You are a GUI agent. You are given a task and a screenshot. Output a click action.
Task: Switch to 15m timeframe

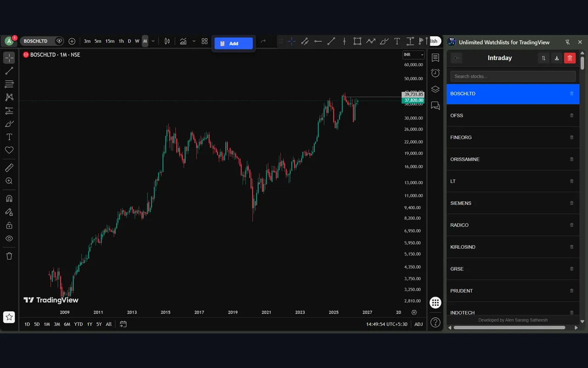(x=110, y=41)
